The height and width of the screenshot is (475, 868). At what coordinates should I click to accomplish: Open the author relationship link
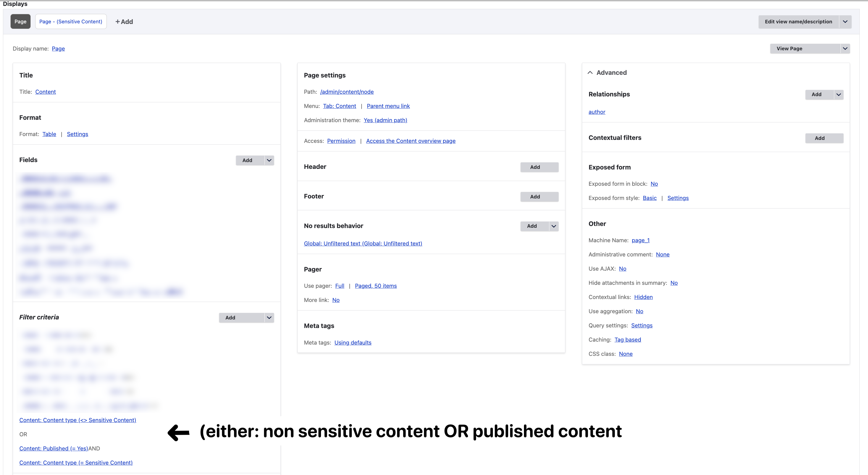pyautogui.click(x=596, y=112)
